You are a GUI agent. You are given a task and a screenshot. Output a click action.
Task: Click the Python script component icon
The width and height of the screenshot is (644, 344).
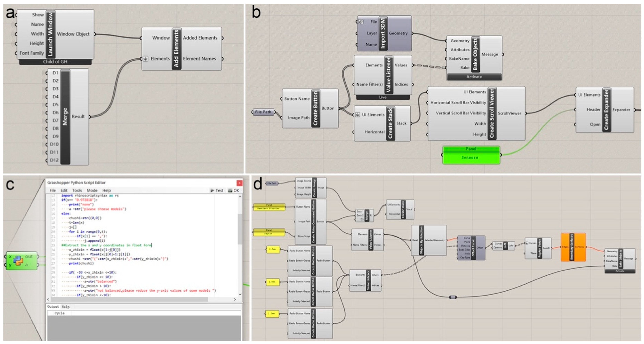coord(18,261)
